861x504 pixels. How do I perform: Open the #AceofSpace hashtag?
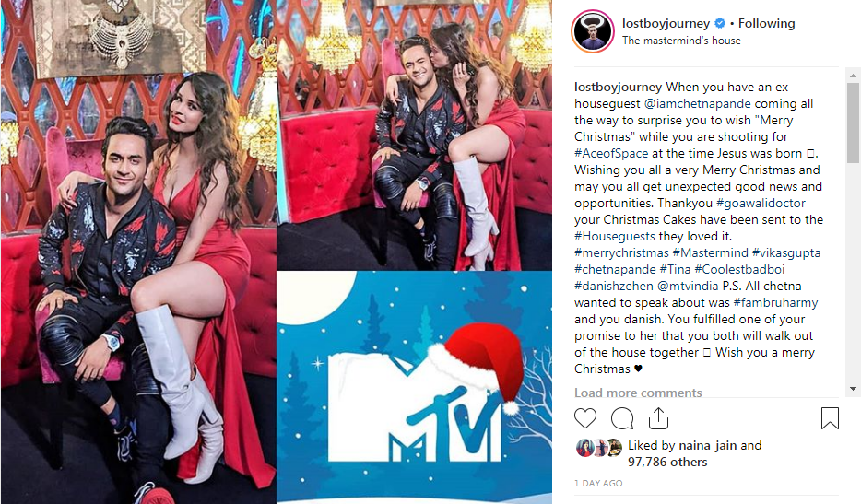pos(611,153)
